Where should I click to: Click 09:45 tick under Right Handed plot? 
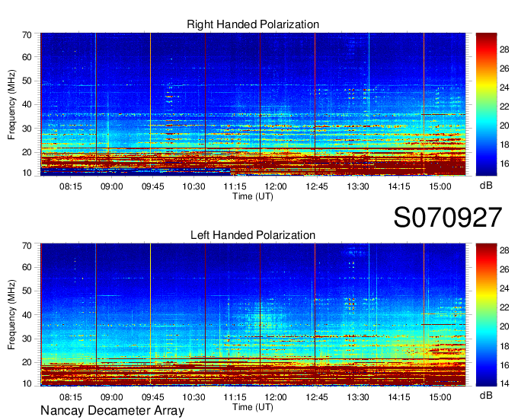pyautogui.click(x=152, y=186)
